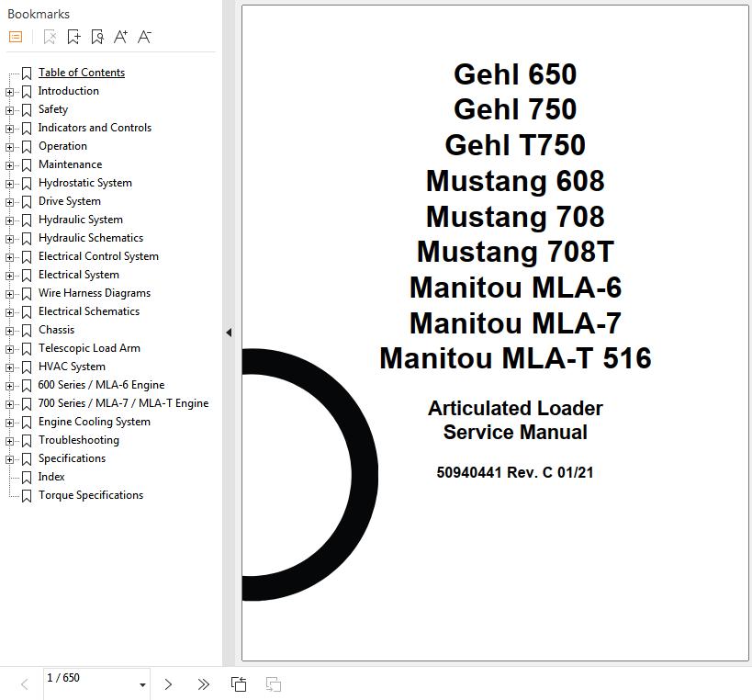Open the Table of Contents bookmark
This screenshot has width=752, height=700.
(81, 73)
